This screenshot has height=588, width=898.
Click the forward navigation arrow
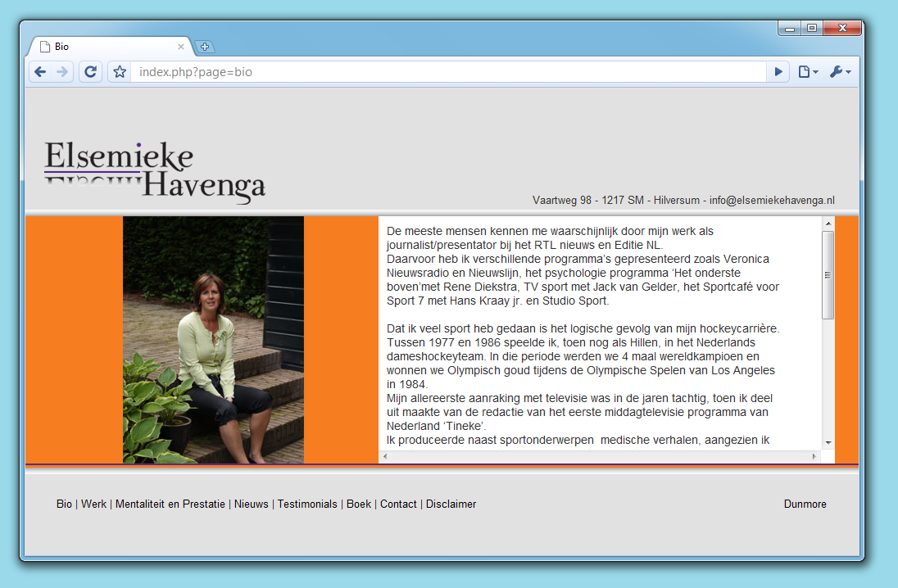(61, 72)
